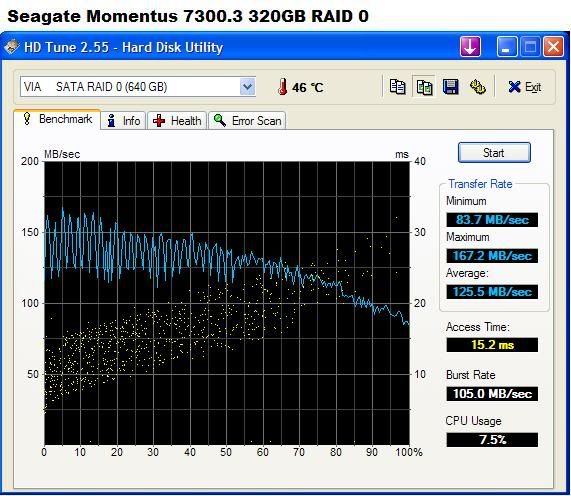
Task: Click the Access Time 15.2 ms field
Action: coord(492,345)
